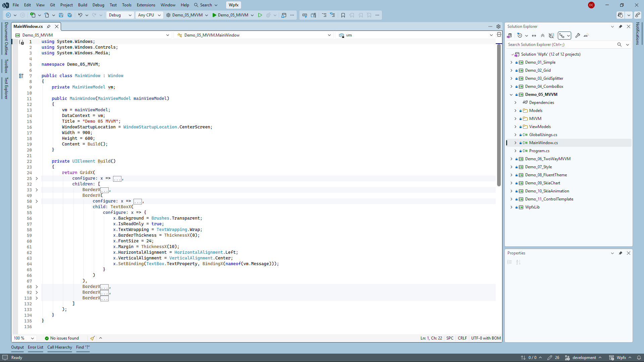
Task: Toggle auto-hide pin on Properties panel
Action: coord(621,253)
